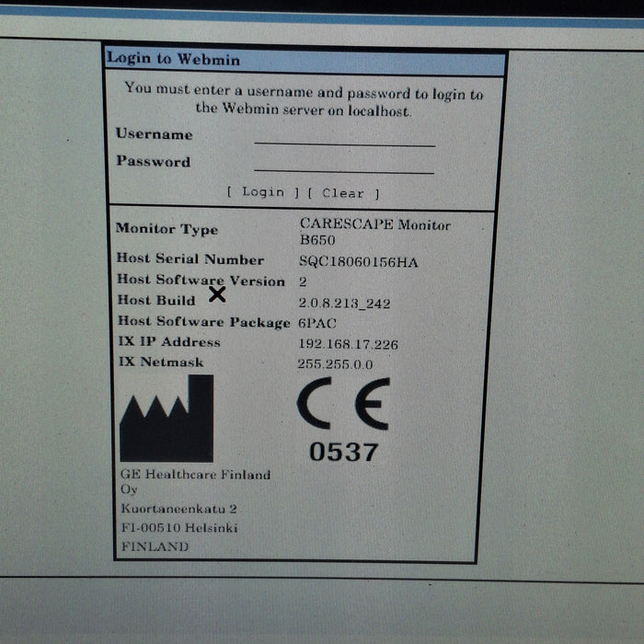Click the Host Serial Number label
Screen dimensions: 644x644
(190, 259)
